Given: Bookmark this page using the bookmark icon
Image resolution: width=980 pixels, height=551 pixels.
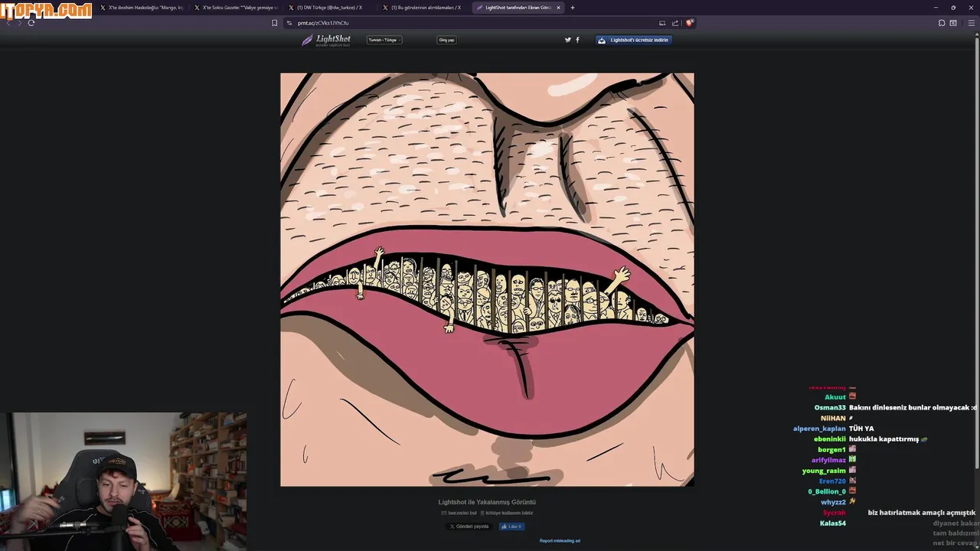Looking at the screenshot, I should coord(274,23).
